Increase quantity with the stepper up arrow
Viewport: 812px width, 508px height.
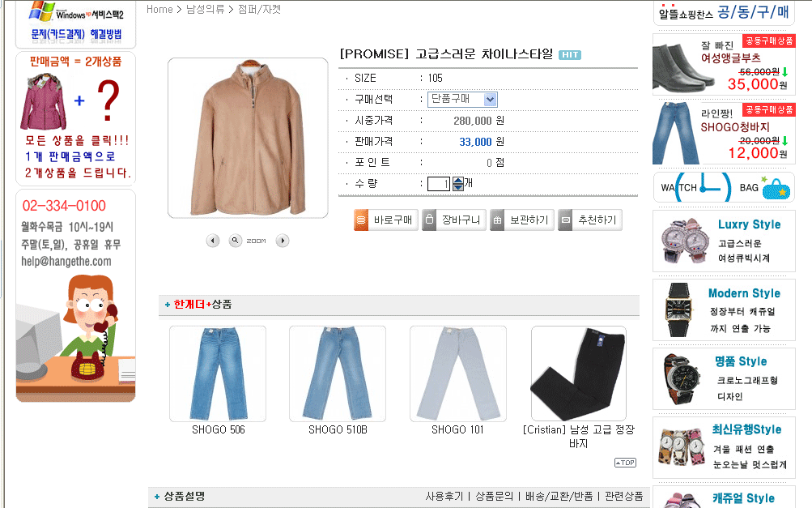pos(458,180)
